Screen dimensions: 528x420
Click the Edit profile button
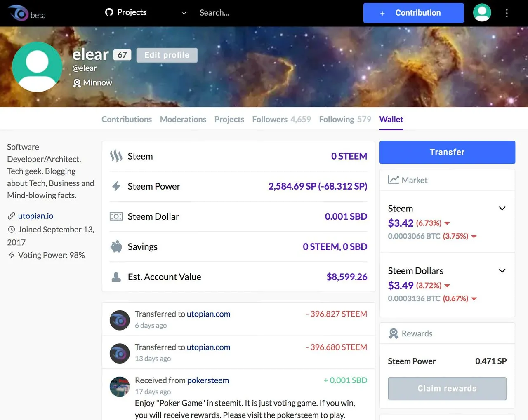167,55
